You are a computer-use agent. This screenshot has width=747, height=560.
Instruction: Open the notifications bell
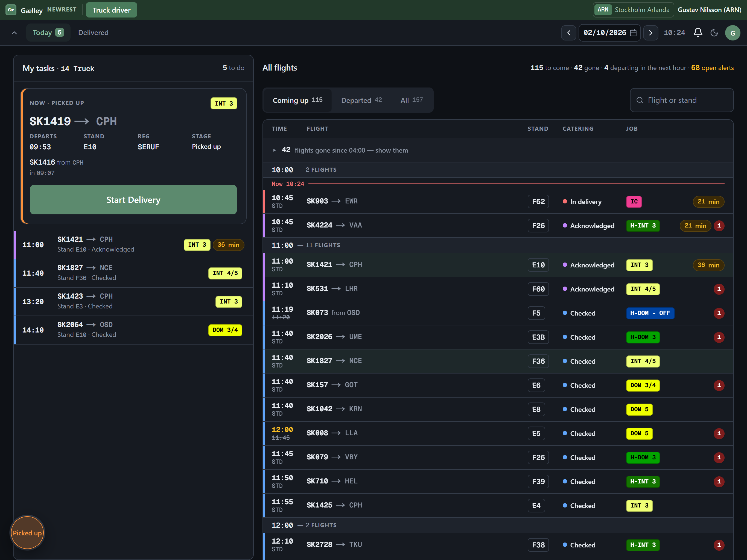tap(698, 33)
